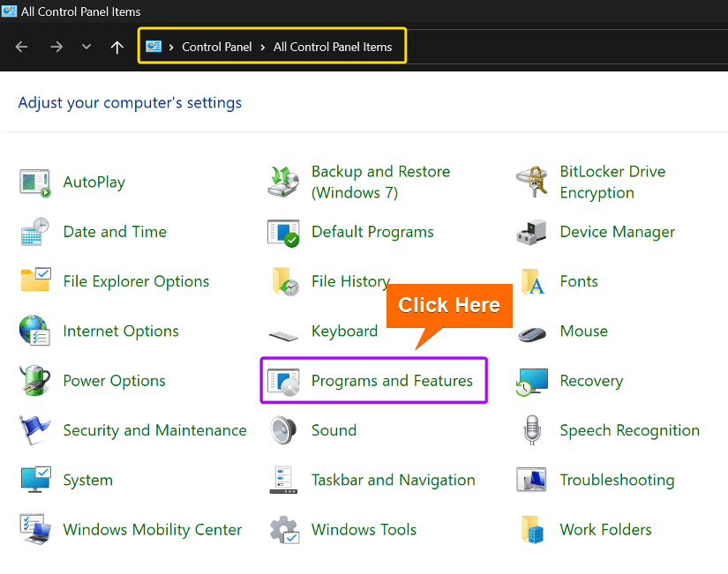This screenshot has width=728, height=574.
Task: Click the Fonts folder icon
Action: pyautogui.click(x=532, y=281)
